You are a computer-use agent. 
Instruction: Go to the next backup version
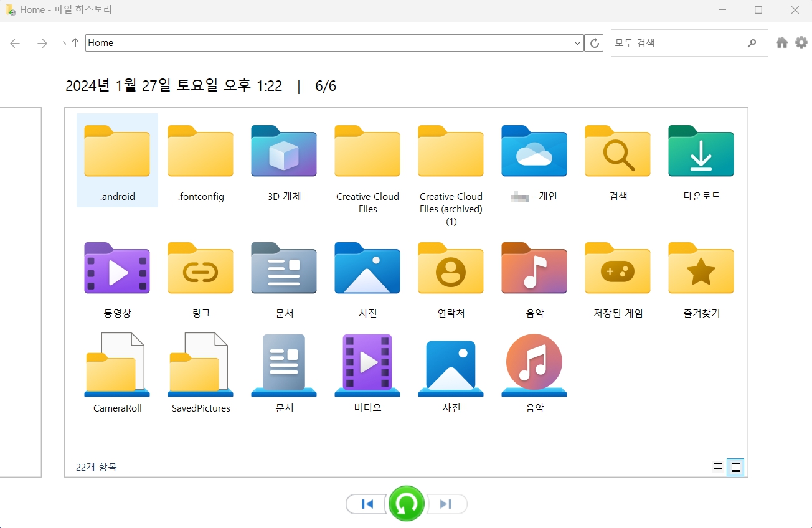click(x=446, y=504)
